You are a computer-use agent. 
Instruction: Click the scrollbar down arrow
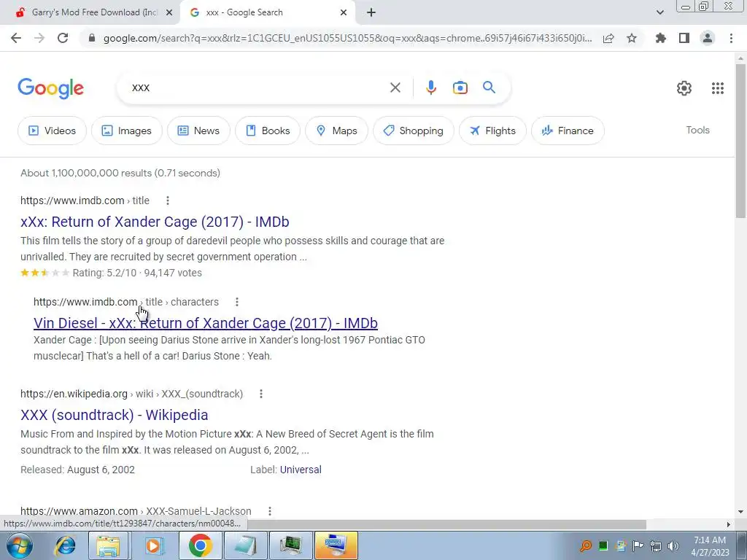(x=740, y=512)
